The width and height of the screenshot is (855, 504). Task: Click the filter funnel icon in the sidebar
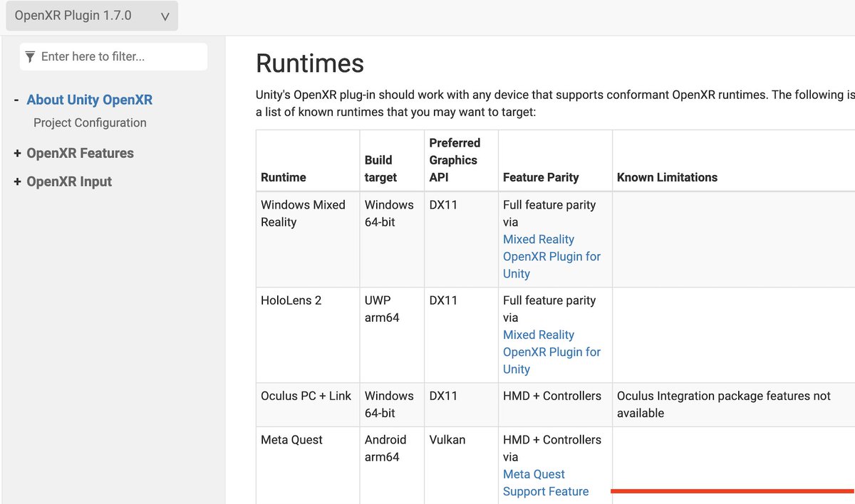tap(29, 56)
